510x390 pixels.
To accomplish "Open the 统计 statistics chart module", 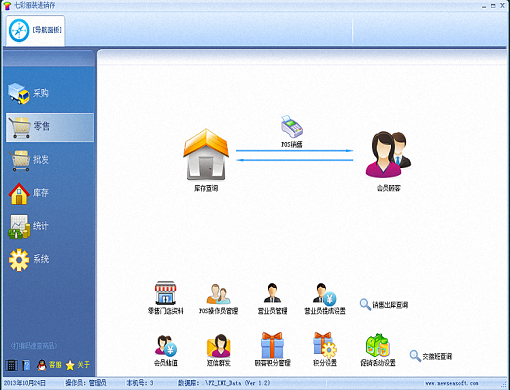I will coord(19,227).
